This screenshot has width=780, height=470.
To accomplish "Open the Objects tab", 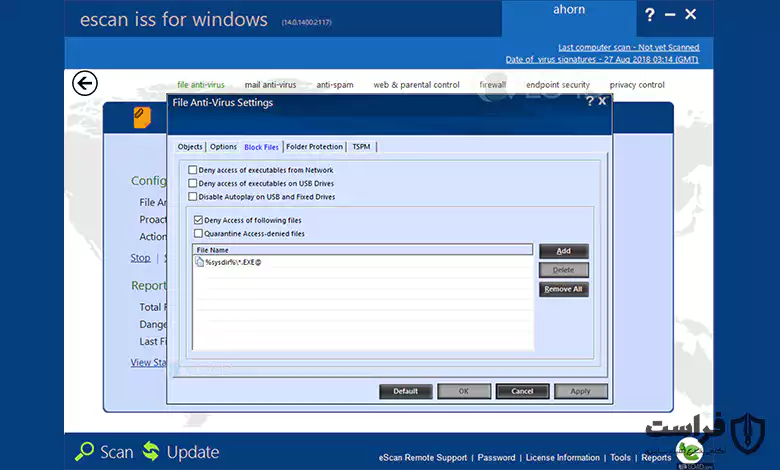I will (x=190, y=147).
